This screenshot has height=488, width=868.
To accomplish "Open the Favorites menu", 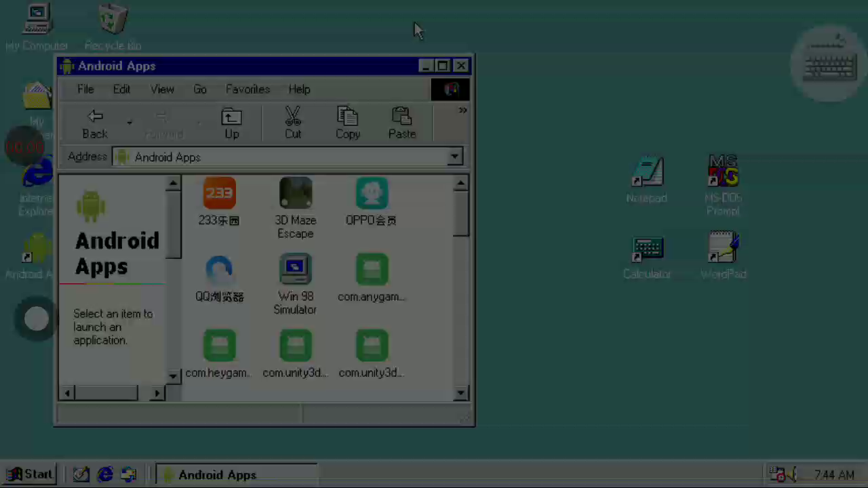I will click(248, 89).
